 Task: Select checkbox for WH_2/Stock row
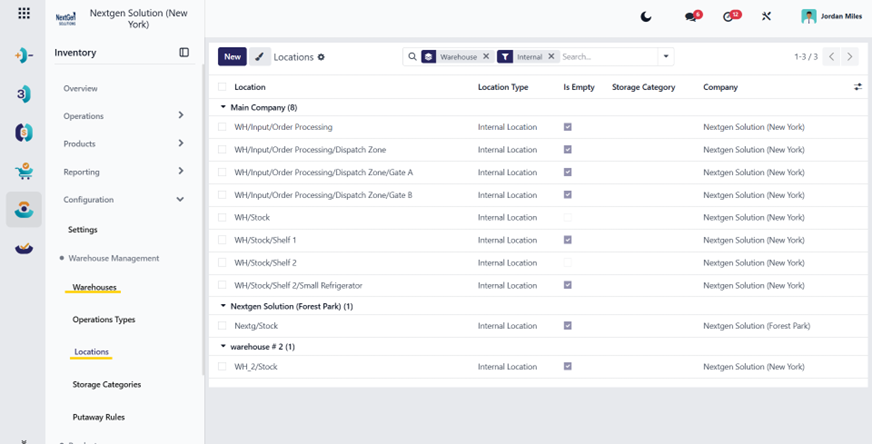click(222, 367)
